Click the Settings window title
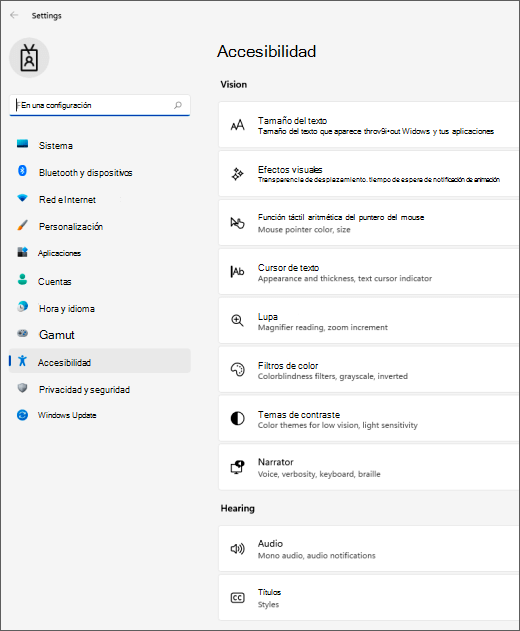 (47, 16)
